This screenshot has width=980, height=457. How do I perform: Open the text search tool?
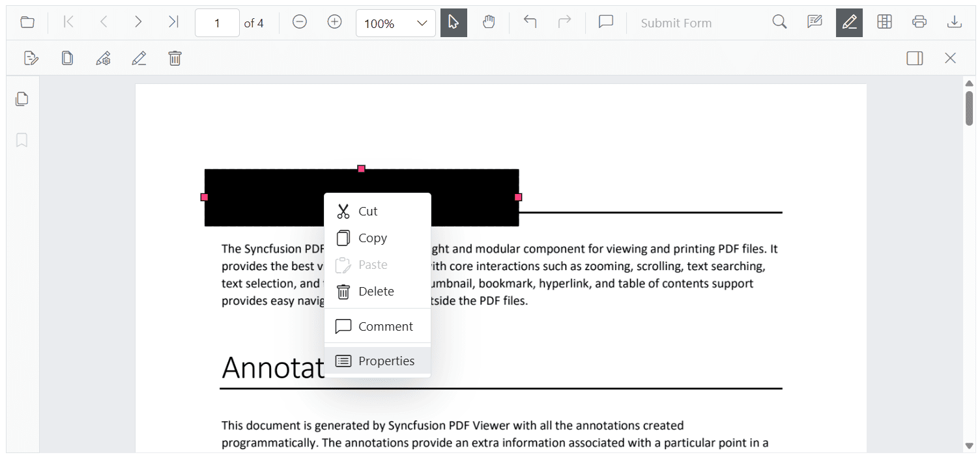pos(779,21)
